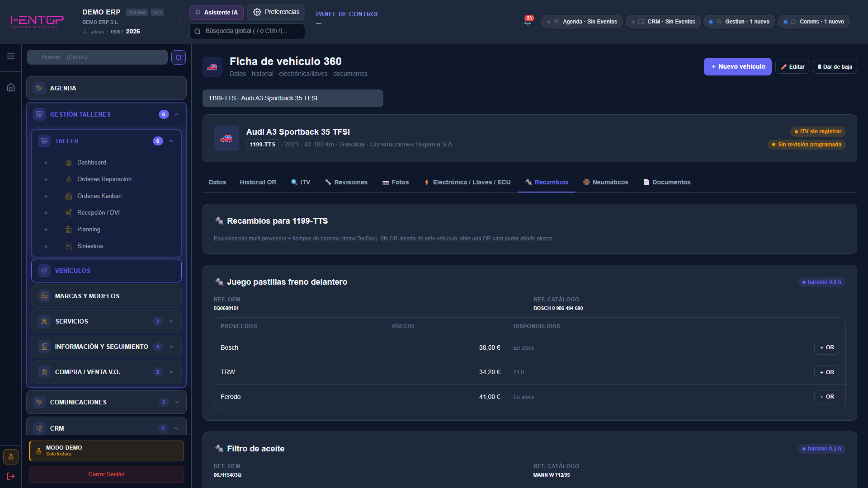
Task: Go to home icon in left rail
Action: pos(11,87)
